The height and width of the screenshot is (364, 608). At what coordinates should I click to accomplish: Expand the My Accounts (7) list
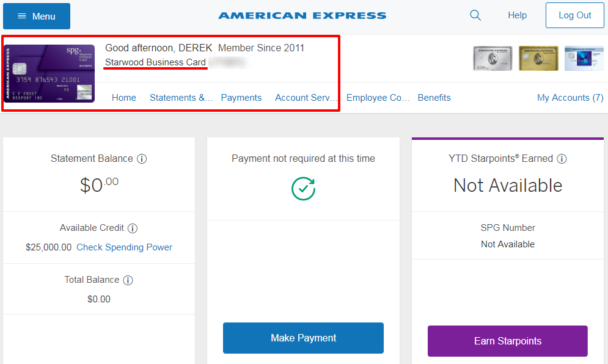click(x=570, y=98)
